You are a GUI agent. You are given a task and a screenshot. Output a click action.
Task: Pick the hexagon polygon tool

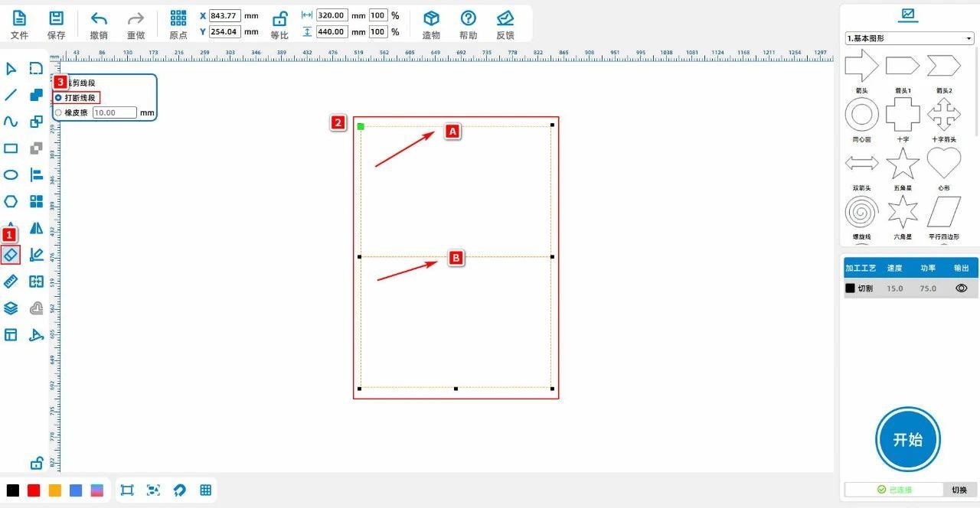[x=11, y=201]
